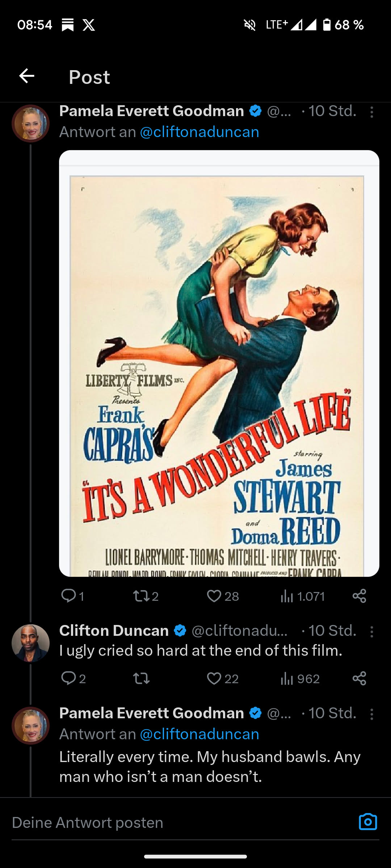Share the movie poster post
Viewport: 391px width, 868px height.
(x=359, y=596)
